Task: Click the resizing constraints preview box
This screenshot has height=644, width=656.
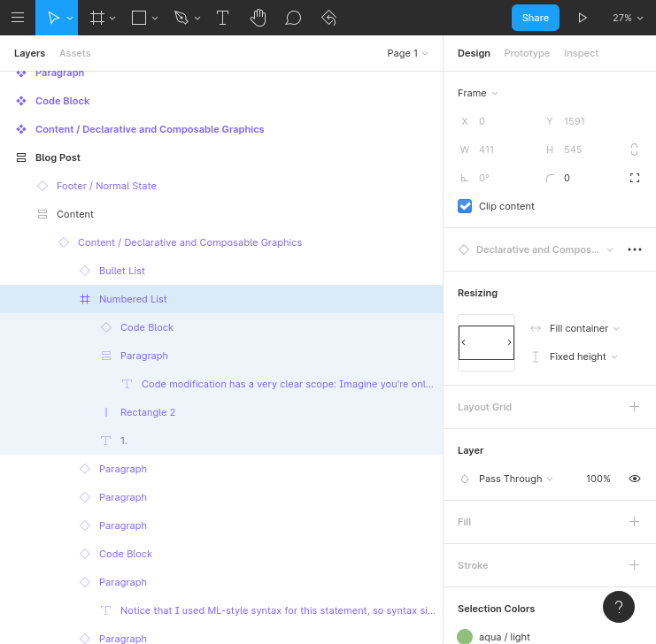Action: pos(486,342)
